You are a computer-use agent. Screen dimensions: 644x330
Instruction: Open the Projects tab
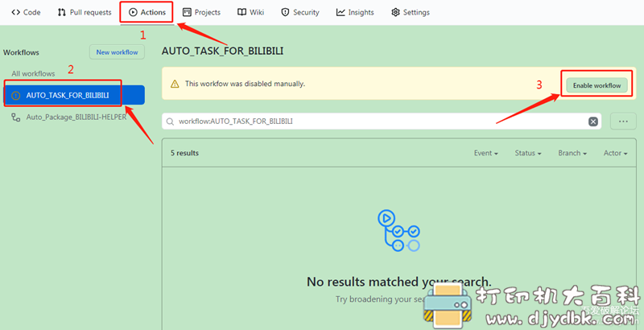click(202, 12)
